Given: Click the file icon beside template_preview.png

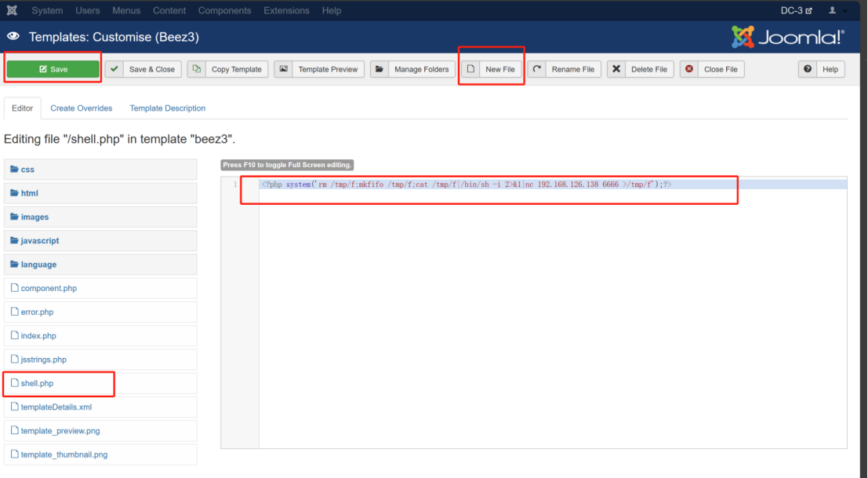Looking at the screenshot, I should point(14,431).
